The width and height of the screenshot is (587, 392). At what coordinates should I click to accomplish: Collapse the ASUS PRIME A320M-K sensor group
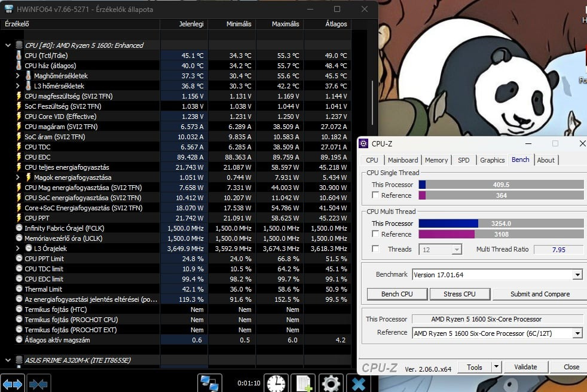(x=8, y=360)
